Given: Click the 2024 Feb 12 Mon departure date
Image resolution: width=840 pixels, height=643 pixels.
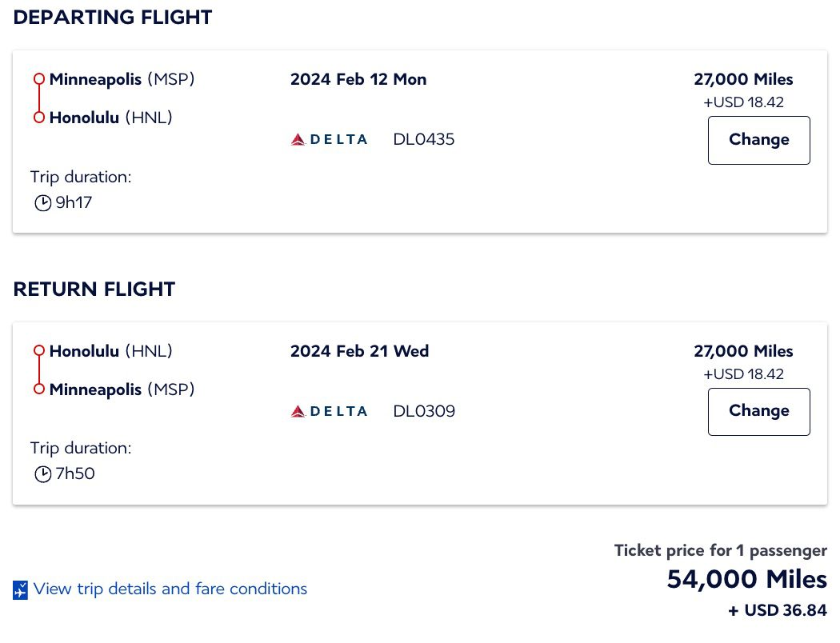Looking at the screenshot, I should [x=358, y=78].
